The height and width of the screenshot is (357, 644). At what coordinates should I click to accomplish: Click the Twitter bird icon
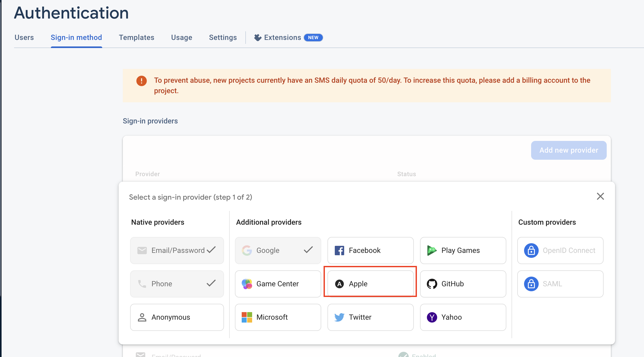pos(339,317)
